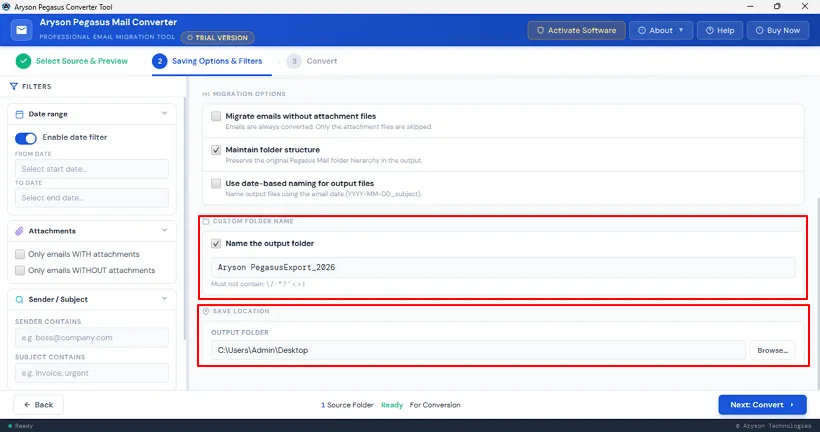This screenshot has width=820, height=432.
Task: Click the Date range calendar icon
Action: click(19, 114)
